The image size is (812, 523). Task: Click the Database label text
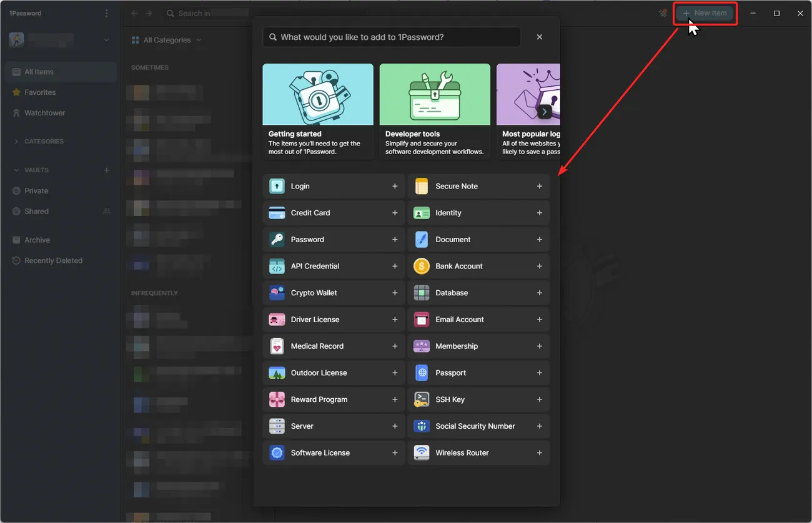452,293
